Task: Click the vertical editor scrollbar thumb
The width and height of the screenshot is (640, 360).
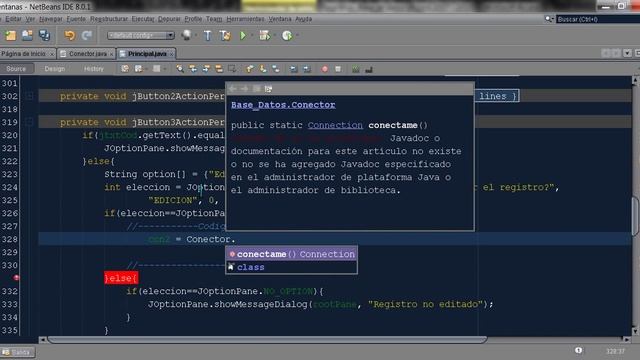Action: [x=635, y=216]
